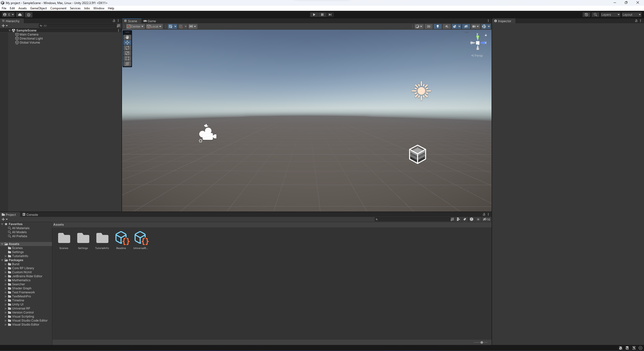Select the Scale tool

point(127,53)
